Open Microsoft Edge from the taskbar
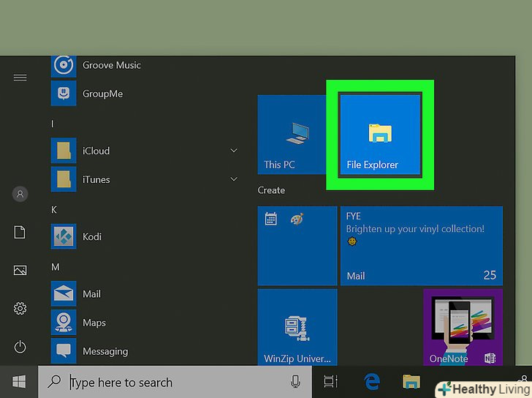 tap(373, 382)
